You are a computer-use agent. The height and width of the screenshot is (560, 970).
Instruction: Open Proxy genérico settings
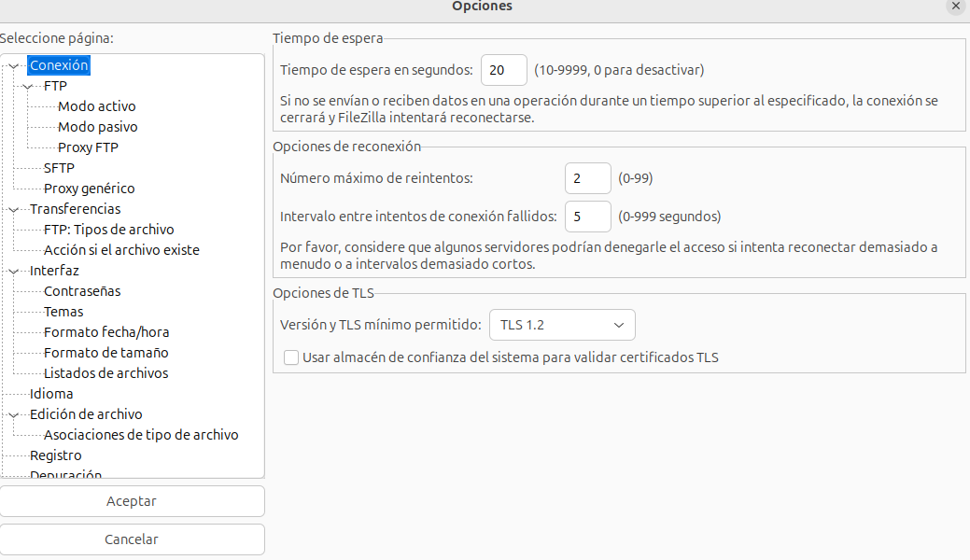(89, 189)
